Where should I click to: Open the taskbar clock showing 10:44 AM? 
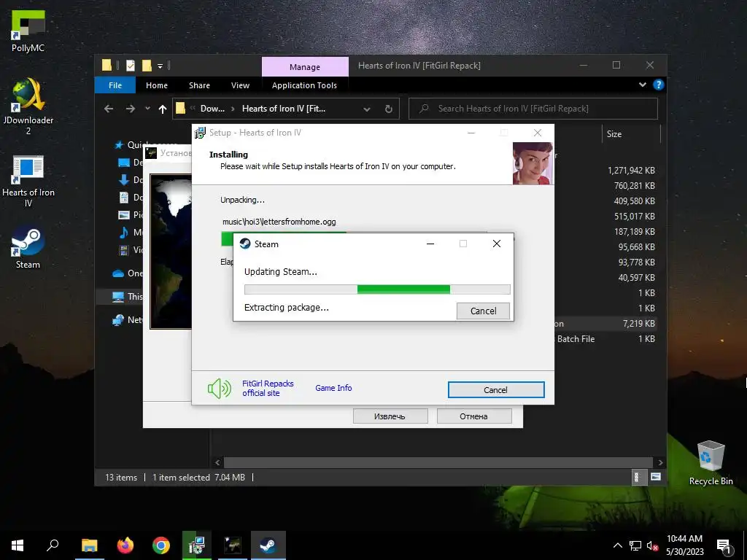tap(684, 545)
